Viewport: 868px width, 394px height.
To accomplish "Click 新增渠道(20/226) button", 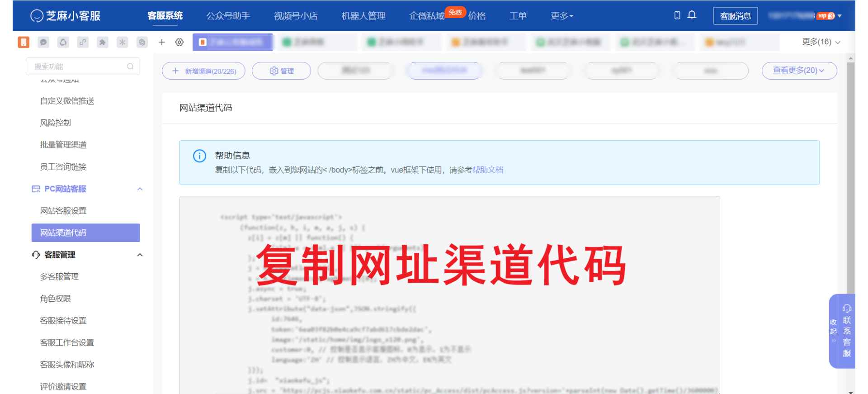I will pyautogui.click(x=203, y=71).
